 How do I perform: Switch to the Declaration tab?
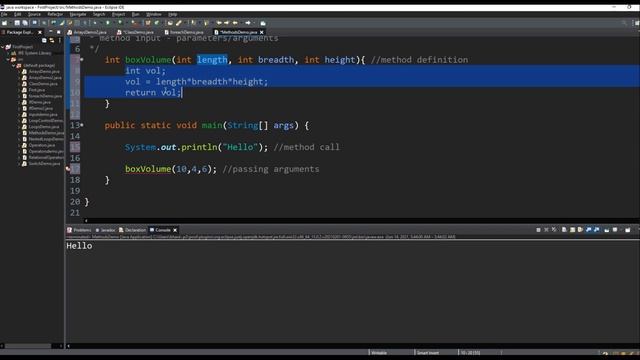[132, 230]
